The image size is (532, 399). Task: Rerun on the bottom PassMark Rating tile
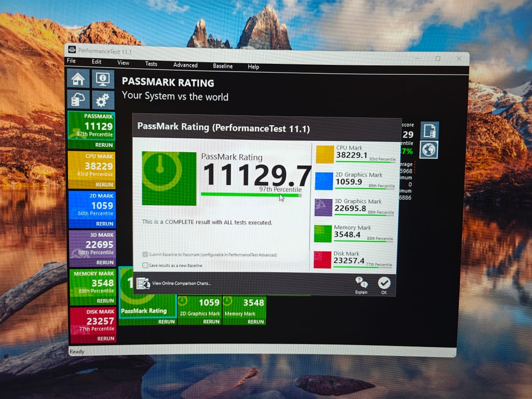[166, 321]
